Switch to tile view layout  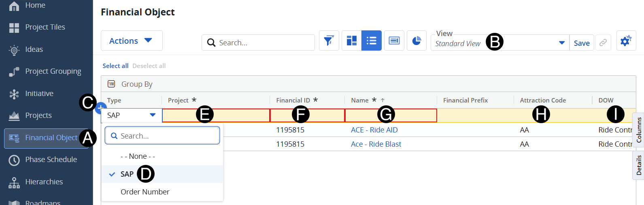tap(351, 41)
